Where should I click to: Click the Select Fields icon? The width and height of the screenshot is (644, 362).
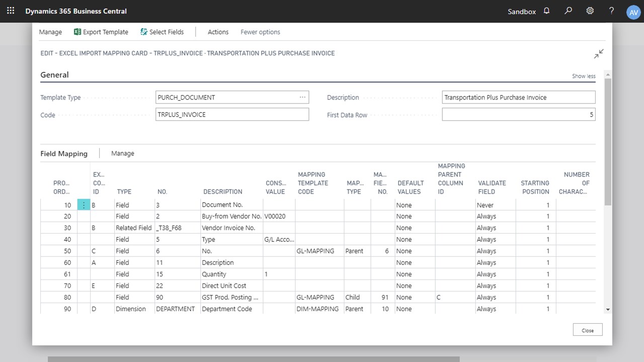point(144,32)
